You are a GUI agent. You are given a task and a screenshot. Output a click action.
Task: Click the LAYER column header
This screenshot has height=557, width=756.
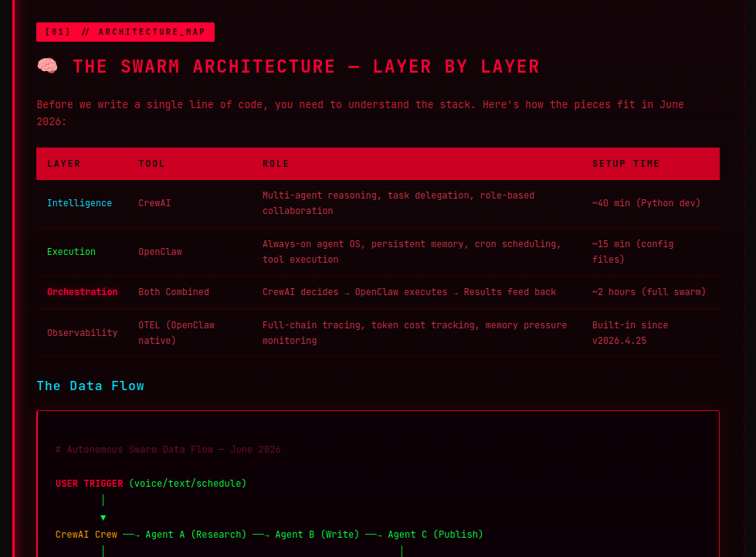point(63,164)
